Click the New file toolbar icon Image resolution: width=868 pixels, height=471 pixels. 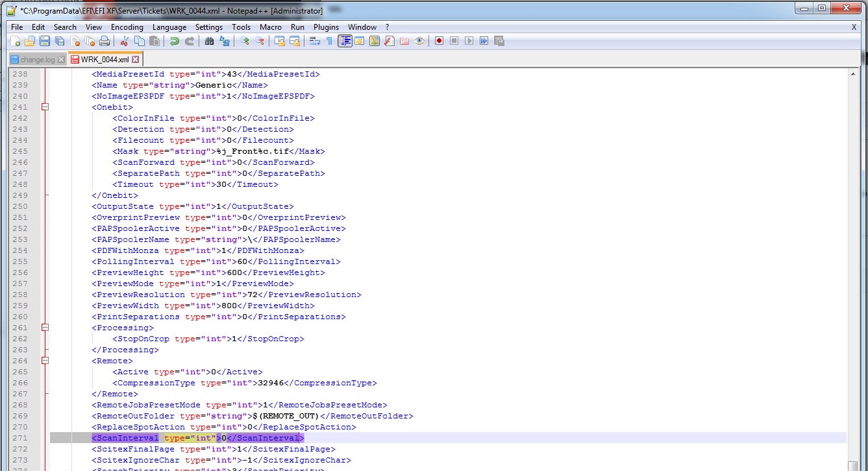(x=16, y=41)
